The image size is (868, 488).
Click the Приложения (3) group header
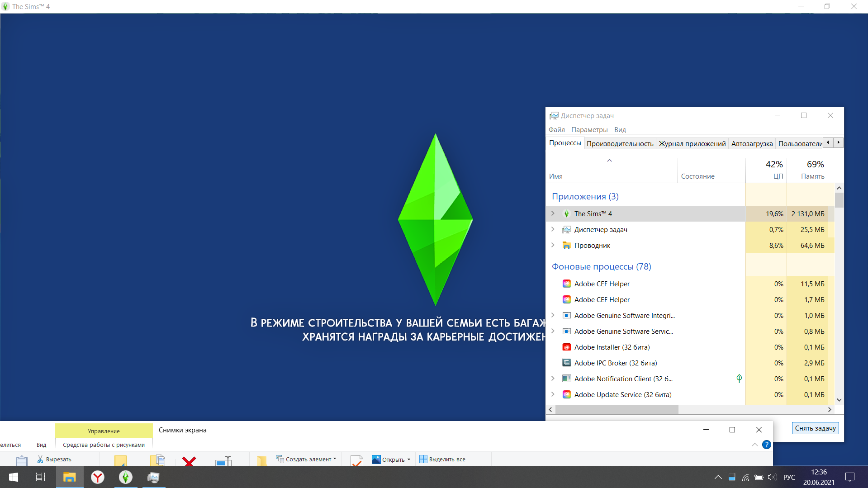[585, 196]
